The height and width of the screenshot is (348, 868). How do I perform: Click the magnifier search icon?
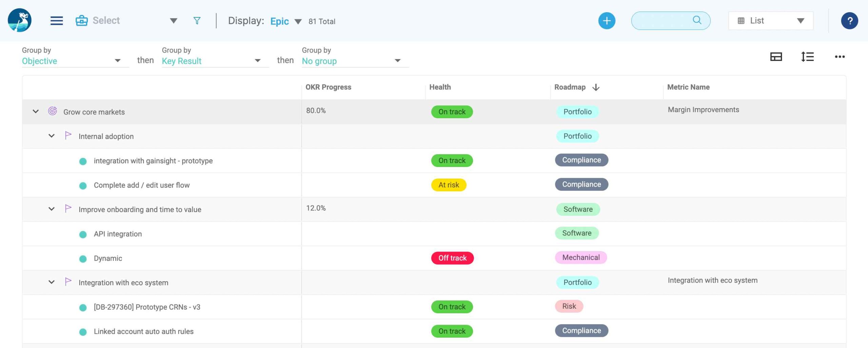(x=697, y=20)
